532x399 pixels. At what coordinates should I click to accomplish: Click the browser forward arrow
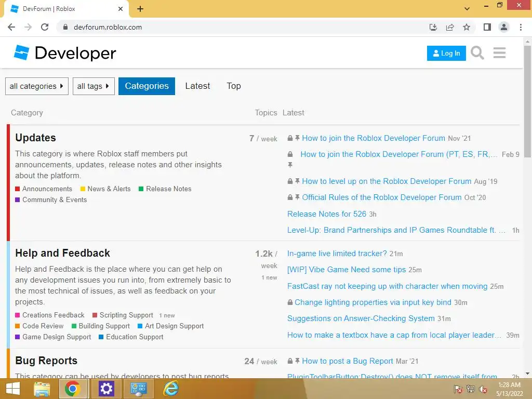point(28,27)
